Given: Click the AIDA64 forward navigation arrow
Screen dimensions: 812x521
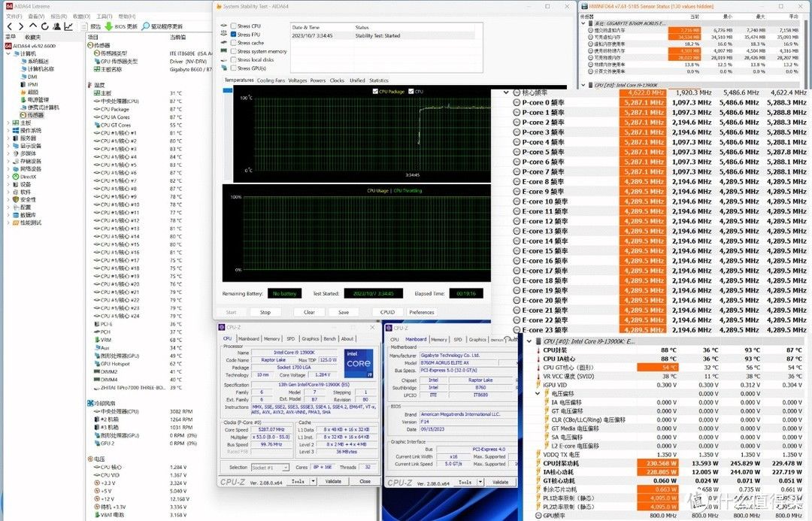Looking at the screenshot, I should point(21,26).
